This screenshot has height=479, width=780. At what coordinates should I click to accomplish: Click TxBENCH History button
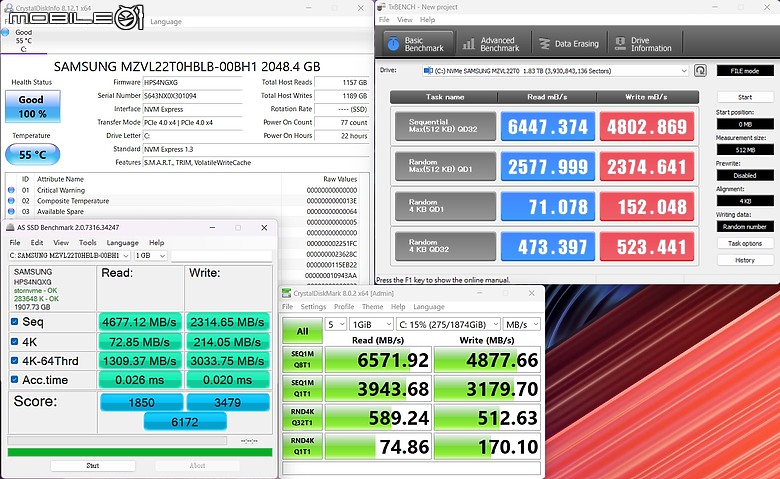coord(745,260)
